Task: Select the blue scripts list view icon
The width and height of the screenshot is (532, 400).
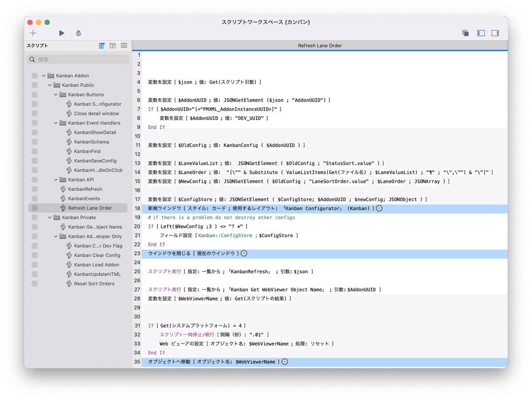Action: [x=102, y=45]
